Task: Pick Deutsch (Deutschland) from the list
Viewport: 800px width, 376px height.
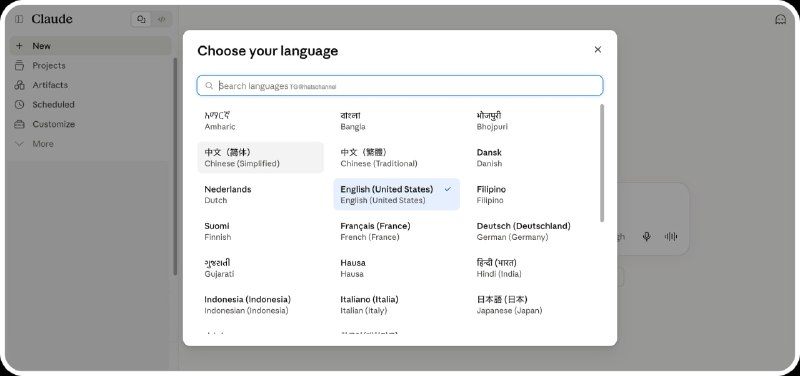Action: [533, 231]
